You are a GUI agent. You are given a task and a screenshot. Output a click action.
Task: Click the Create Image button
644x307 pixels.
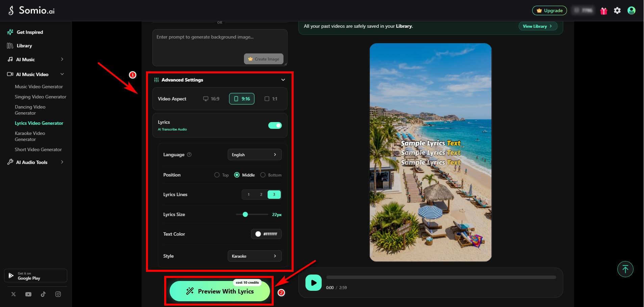[x=264, y=59]
